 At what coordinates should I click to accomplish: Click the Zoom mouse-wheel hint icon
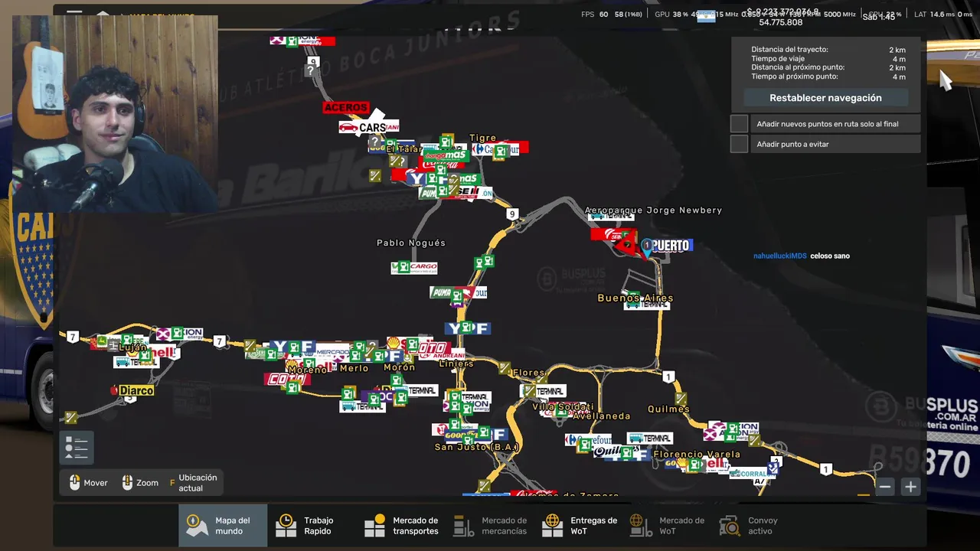[127, 483]
